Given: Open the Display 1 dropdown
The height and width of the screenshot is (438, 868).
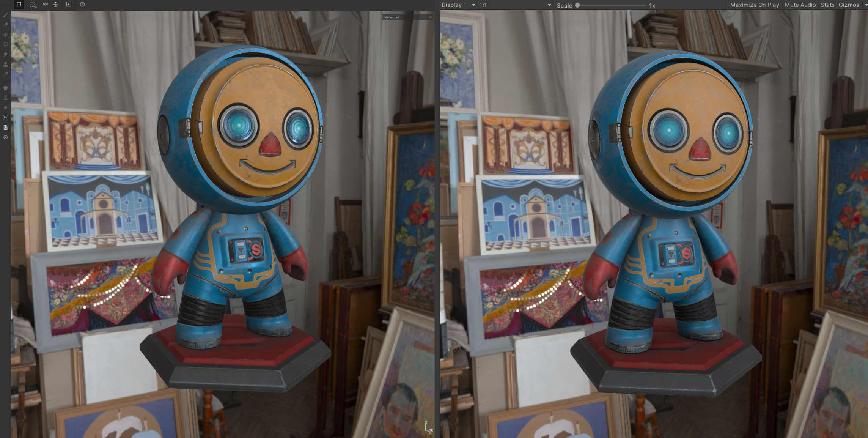Looking at the screenshot, I should tap(458, 5).
